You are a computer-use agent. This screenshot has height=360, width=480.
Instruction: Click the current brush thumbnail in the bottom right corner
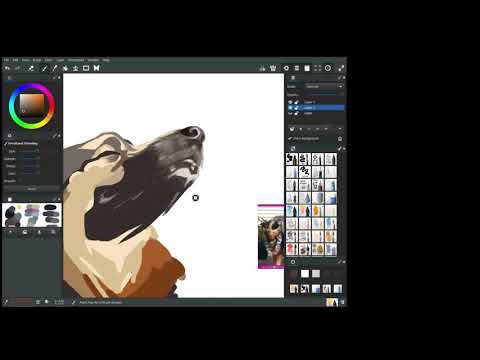tap(332, 302)
